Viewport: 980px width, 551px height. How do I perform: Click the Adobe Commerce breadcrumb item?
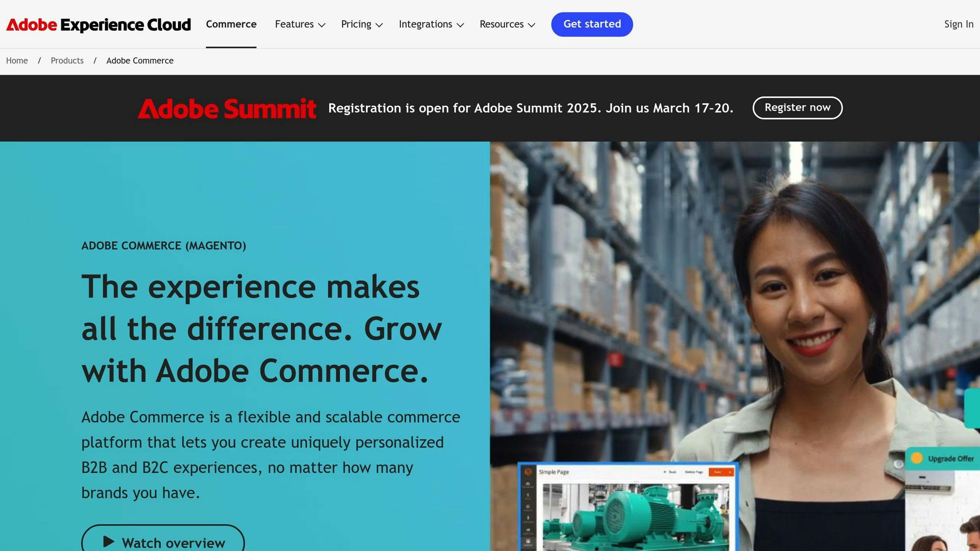(x=140, y=61)
